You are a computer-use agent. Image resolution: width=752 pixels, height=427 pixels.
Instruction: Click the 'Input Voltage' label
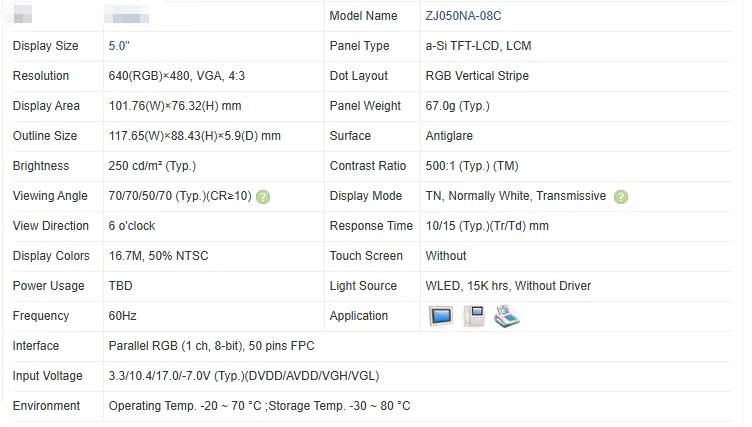pos(47,376)
